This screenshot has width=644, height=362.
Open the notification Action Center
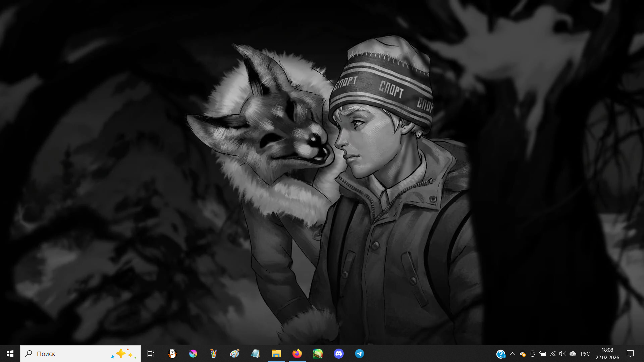630,354
